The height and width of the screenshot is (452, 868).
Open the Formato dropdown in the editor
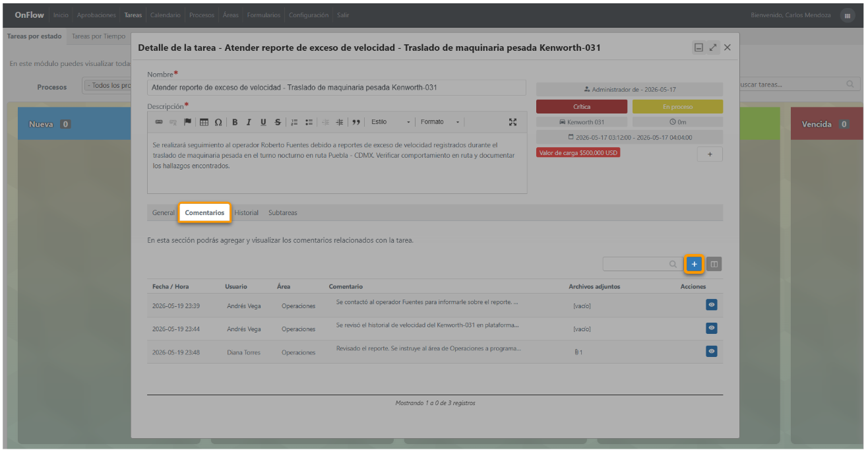(440, 122)
